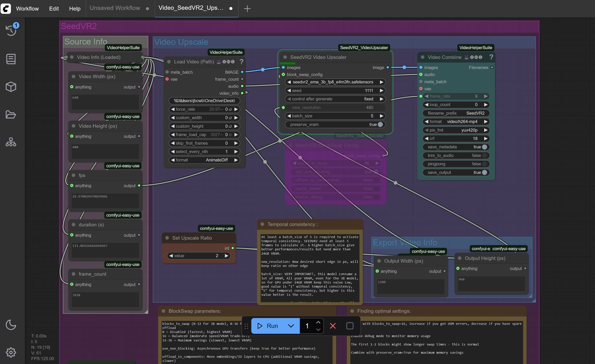Open the model library tree icon
Viewport: 595px width, 364px height.
coord(11,142)
